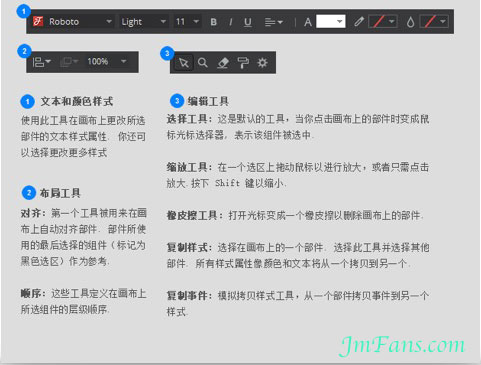
Task: Pick the eraser tool
Action: click(x=223, y=62)
